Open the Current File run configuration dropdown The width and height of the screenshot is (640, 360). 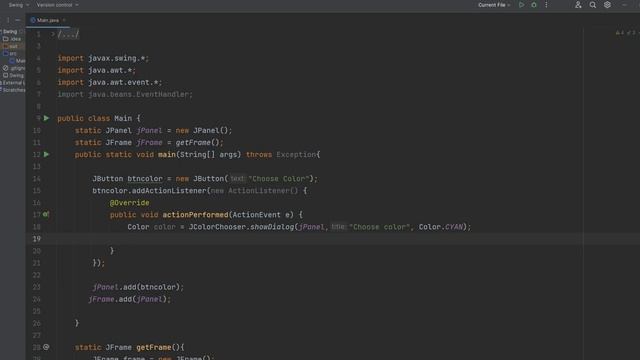pyautogui.click(x=494, y=5)
